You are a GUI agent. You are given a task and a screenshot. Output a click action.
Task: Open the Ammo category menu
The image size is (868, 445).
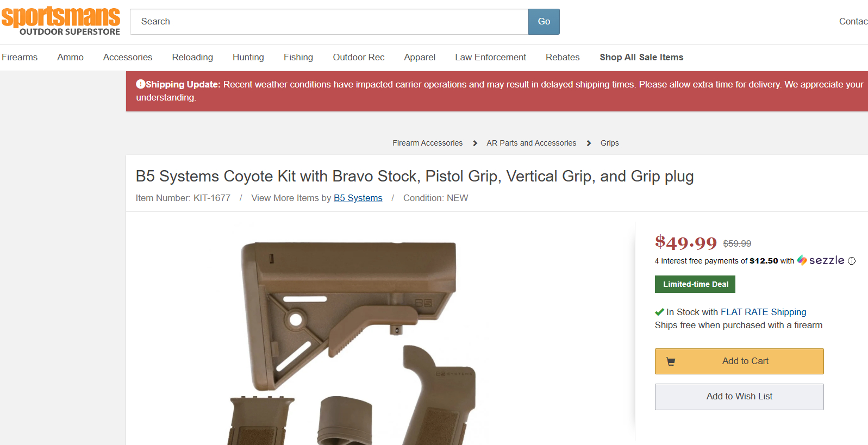(x=70, y=58)
